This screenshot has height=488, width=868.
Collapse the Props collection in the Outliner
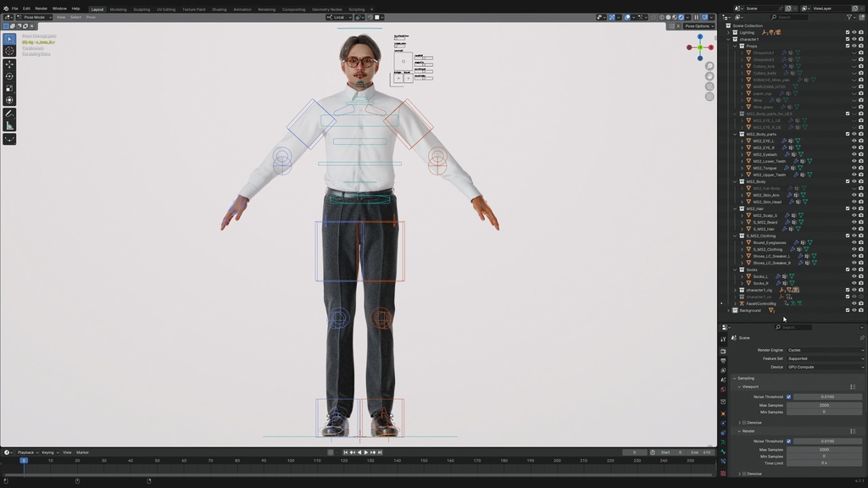pyautogui.click(x=737, y=45)
